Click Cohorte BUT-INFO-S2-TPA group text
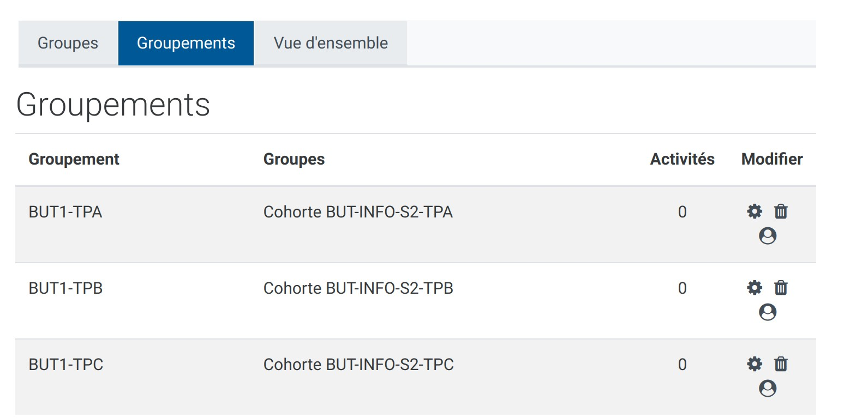 pos(358,212)
